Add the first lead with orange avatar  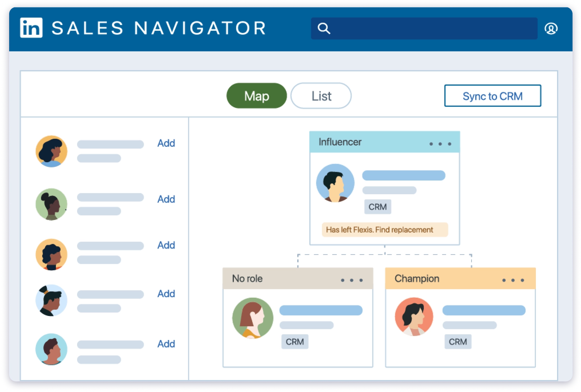[166, 143]
